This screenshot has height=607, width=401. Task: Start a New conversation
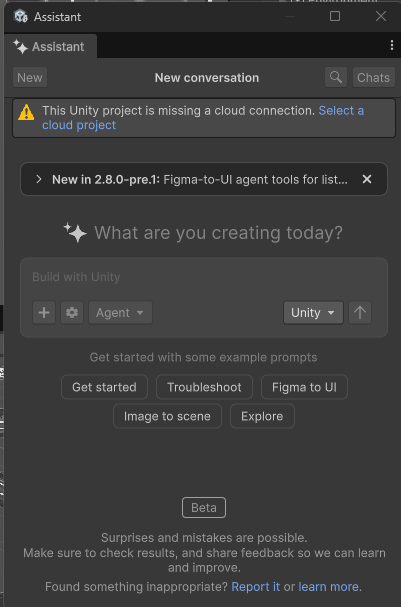30,77
